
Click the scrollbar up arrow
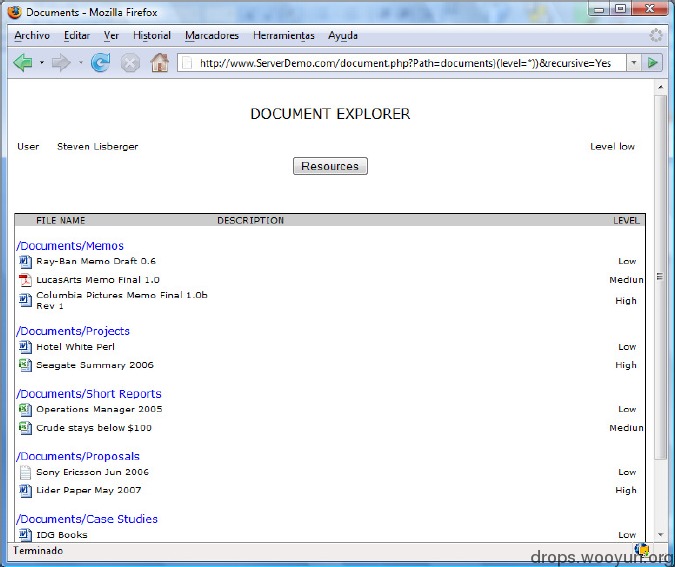[660, 87]
